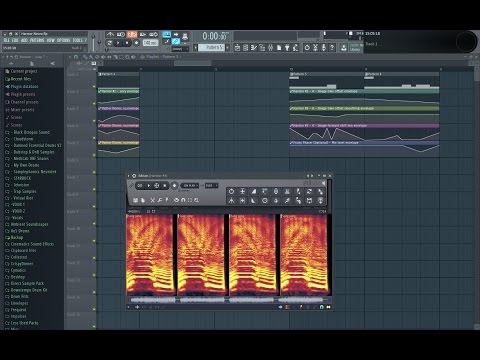Adjust the master pitch slider

point(99,41)
